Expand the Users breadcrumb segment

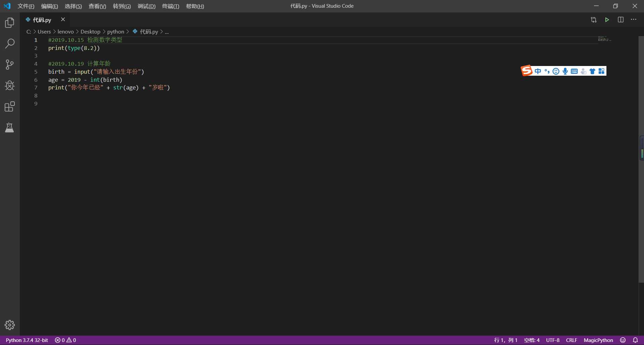point(44,31)
